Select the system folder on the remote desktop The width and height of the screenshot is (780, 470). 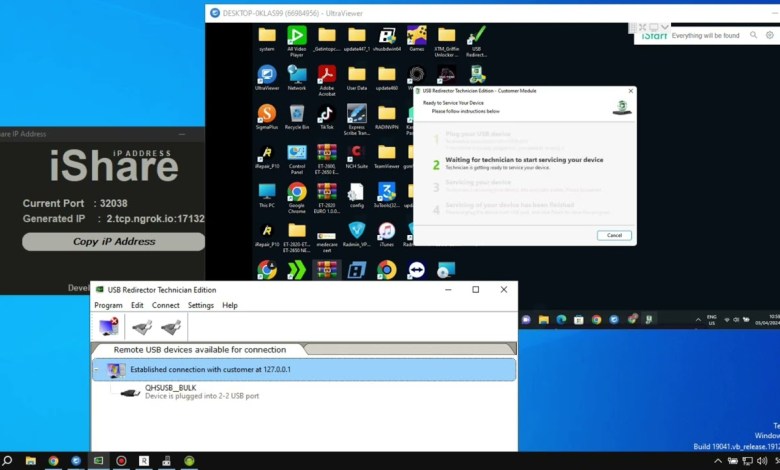(x=267, y=39)
